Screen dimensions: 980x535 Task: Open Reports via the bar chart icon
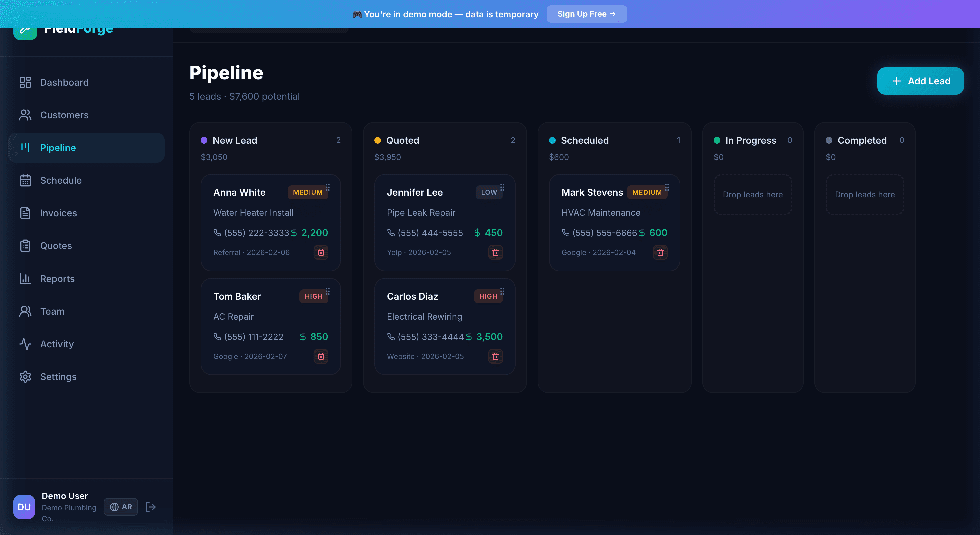pos(25,279)
